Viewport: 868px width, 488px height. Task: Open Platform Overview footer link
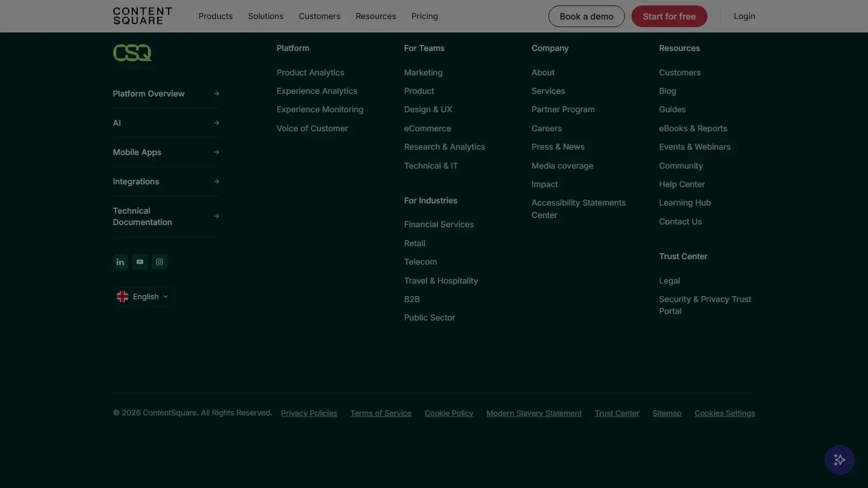pyautogui.click(x=149, y=94)
